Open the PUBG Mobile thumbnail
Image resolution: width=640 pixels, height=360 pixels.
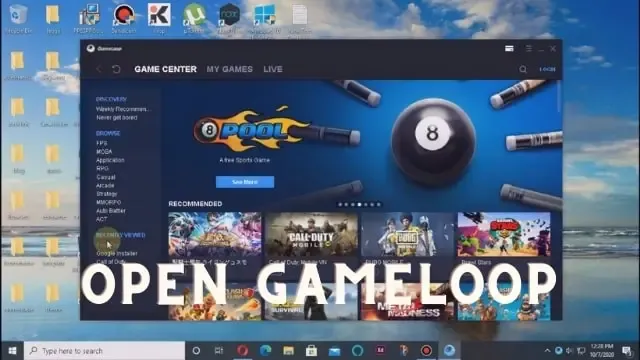click(x=408, y=234)
